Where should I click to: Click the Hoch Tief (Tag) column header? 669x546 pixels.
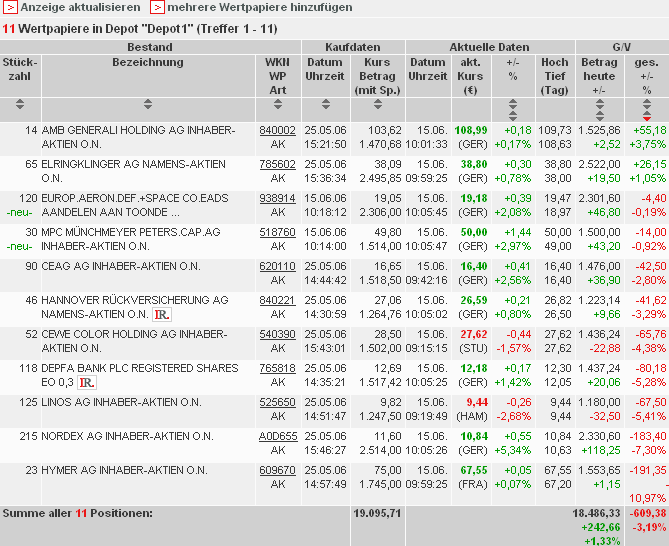coord(555,76)
